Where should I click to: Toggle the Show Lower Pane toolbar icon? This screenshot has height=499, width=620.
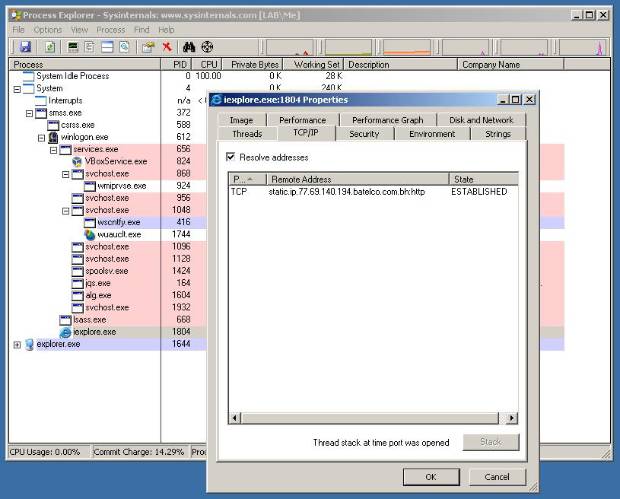pos(106,47)
